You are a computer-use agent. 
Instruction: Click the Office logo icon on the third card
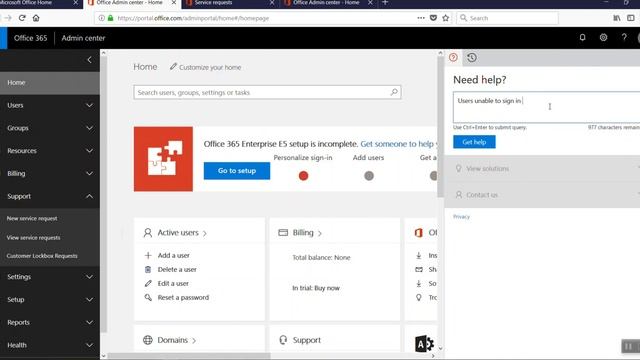419,233
